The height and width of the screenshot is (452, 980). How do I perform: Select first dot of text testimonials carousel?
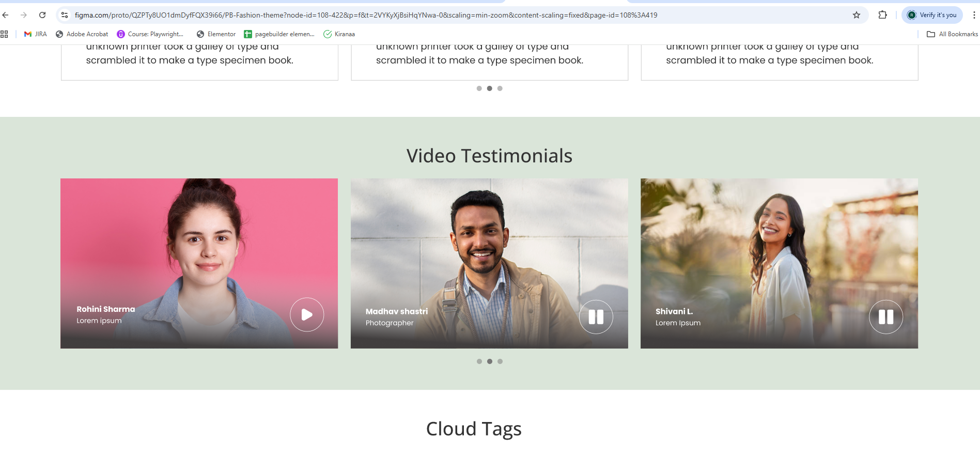(x=479, y=88)
